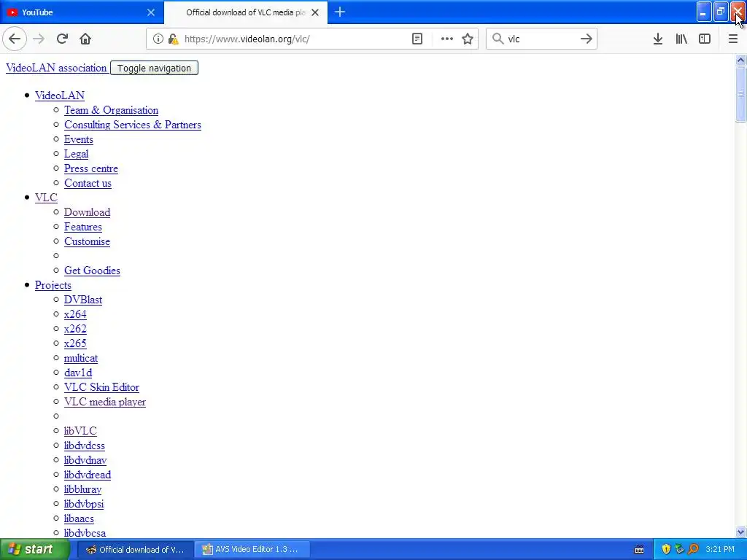747x560 pixels.
Task: Open the libdvbpsi link
Action: [x=84, y=504]
